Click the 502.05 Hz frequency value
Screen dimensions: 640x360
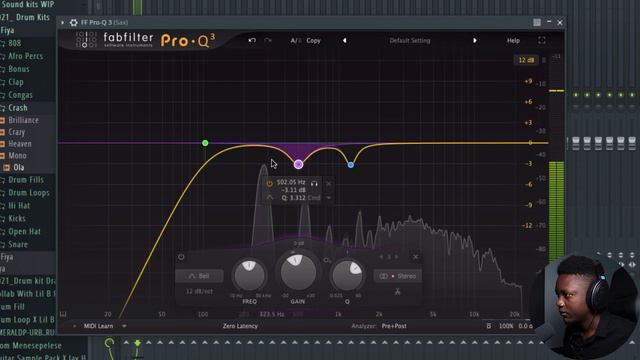point(291,182)
